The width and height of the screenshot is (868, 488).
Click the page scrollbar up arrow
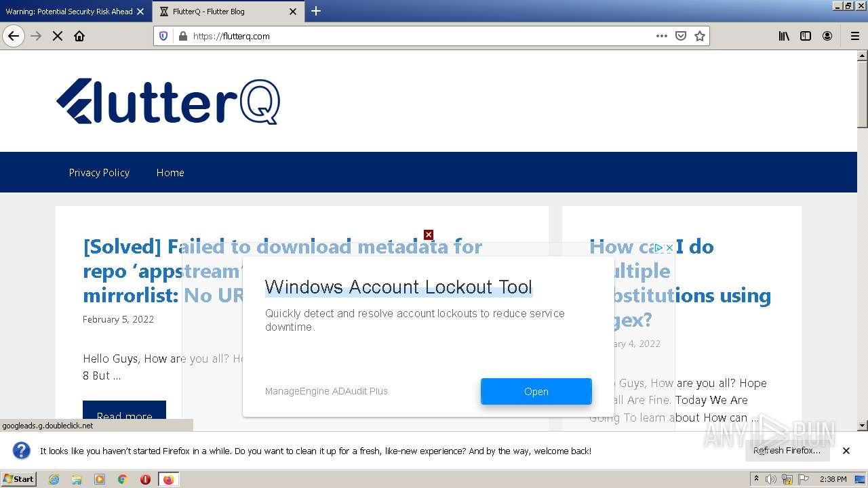tap(863, 56)
